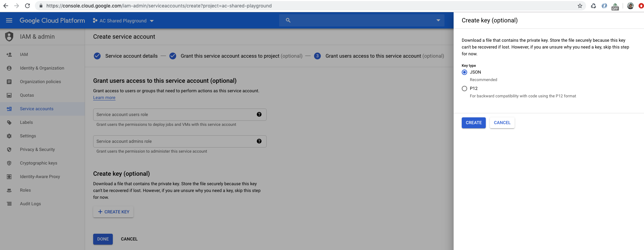
Task: Bookmark this page with the star icon
Action: pyautogui.click(x=580, y=6)
